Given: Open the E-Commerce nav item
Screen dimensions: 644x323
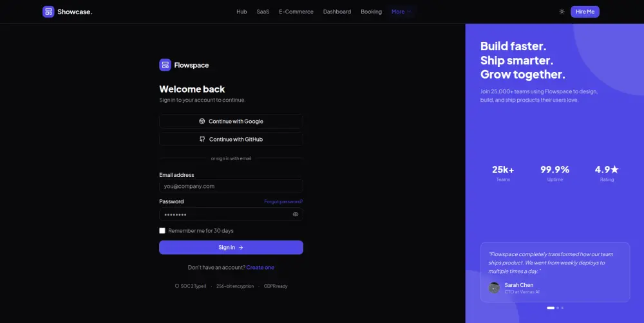Looking at the screenshot, I should tap(296, 12).
